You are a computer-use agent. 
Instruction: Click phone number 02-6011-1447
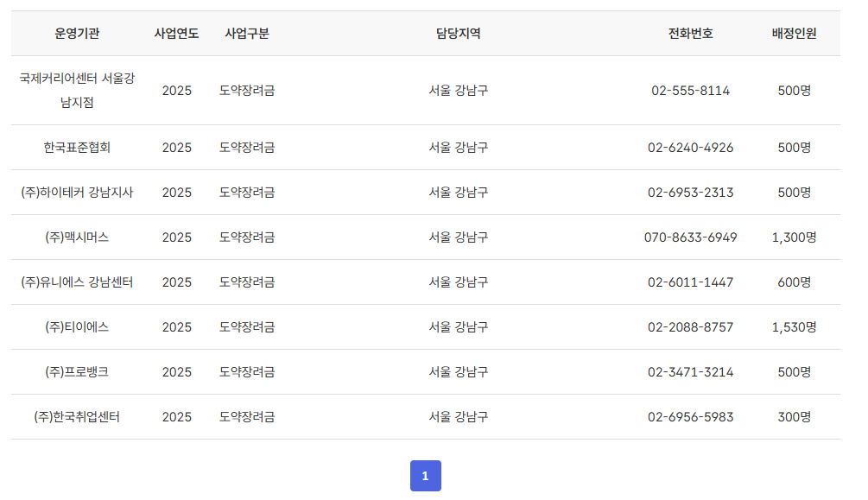coord(690,282)
